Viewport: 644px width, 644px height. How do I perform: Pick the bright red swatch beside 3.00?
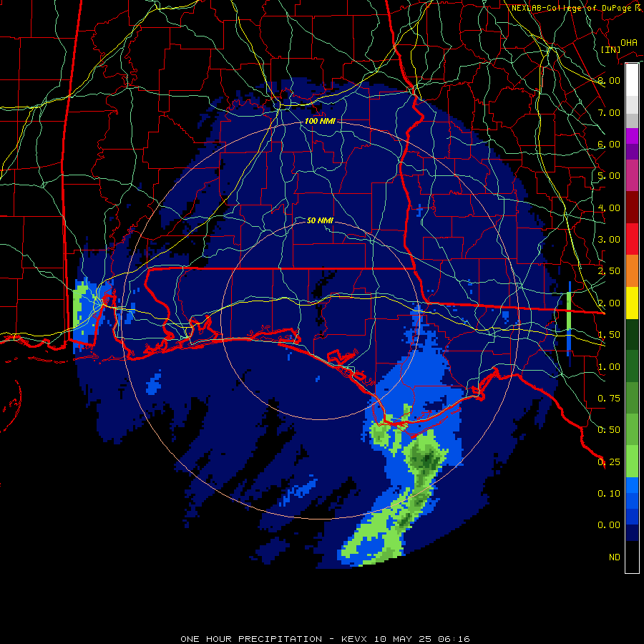[x=632, y=239]
